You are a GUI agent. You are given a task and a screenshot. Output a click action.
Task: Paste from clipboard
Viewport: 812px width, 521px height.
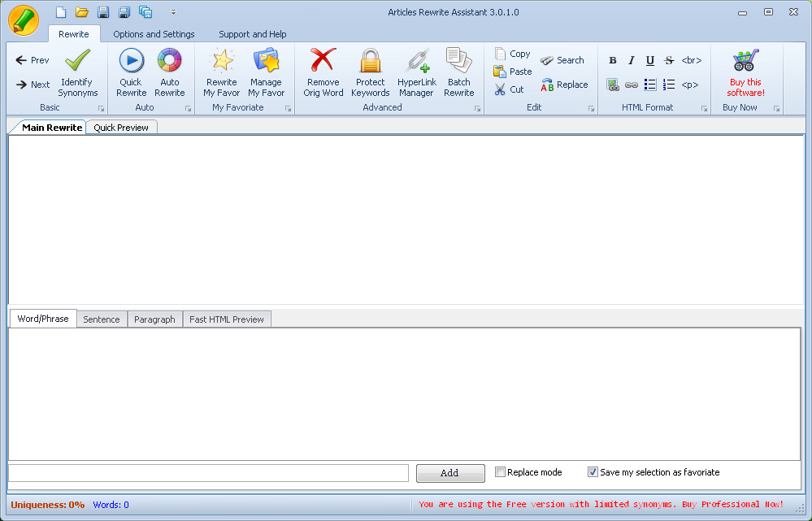pos(513,72)
